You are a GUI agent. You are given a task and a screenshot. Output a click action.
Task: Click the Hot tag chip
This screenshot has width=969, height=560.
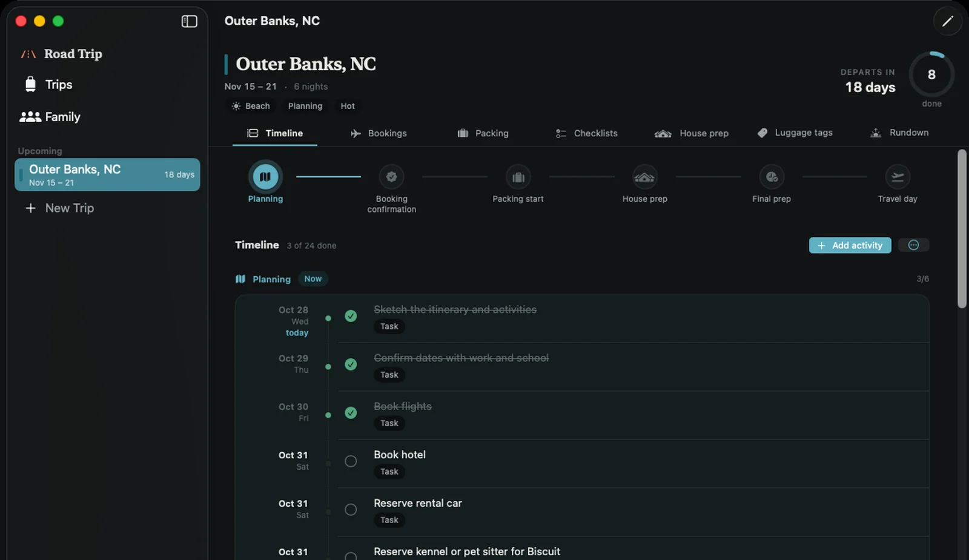tap(348, 106)
